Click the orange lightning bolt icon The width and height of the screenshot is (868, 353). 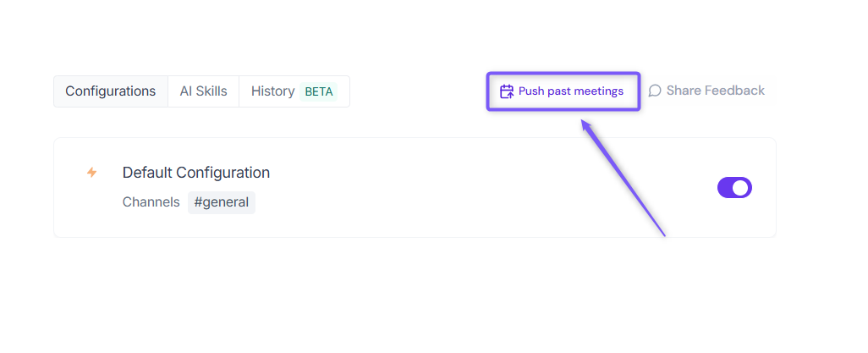pyautogui.click(x=92, y=173)
